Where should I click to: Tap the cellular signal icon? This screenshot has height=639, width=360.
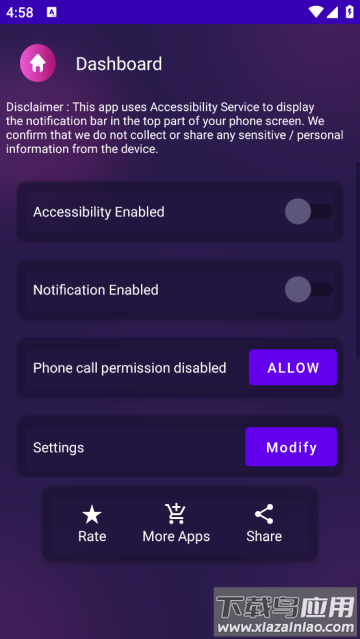tap(332, 12)
